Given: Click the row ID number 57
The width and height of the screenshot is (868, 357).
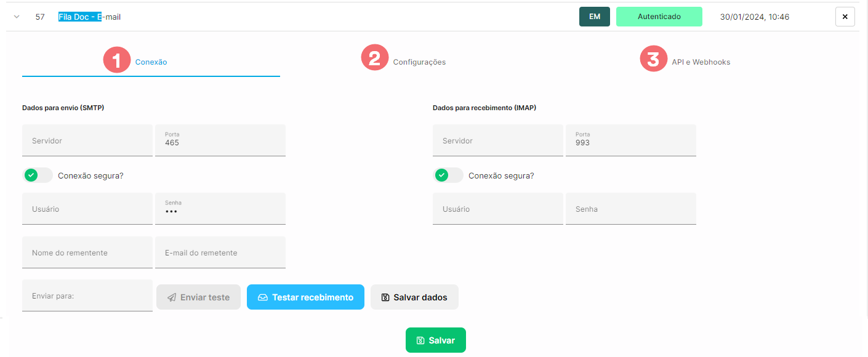Looking at the screenshot, I should point(40,17).
